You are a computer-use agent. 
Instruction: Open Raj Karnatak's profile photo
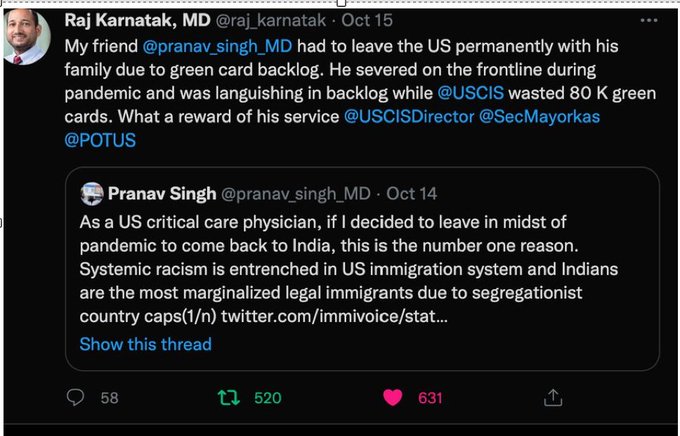(27, 36)
